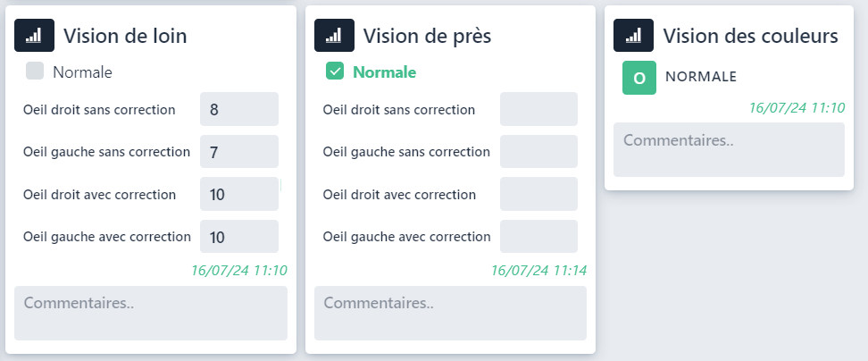Click the Vision des couleurs heading

pyautogui.click(x=750, y=36)
